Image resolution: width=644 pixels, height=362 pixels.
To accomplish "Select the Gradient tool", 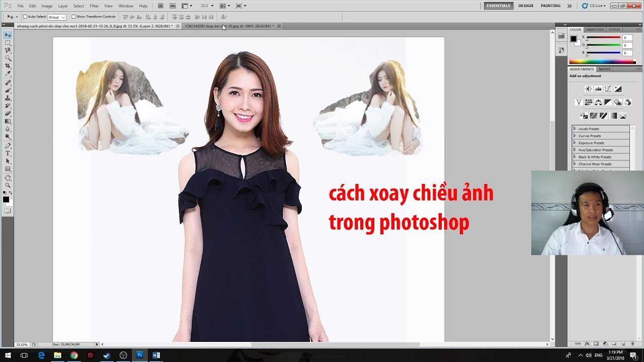I will [x=8, y=121].
